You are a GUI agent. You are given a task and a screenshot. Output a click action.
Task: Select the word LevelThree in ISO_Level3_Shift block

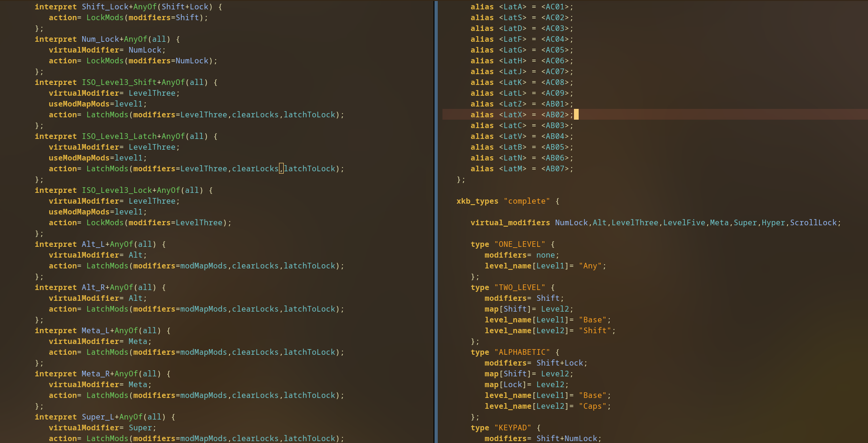point(153,93)
